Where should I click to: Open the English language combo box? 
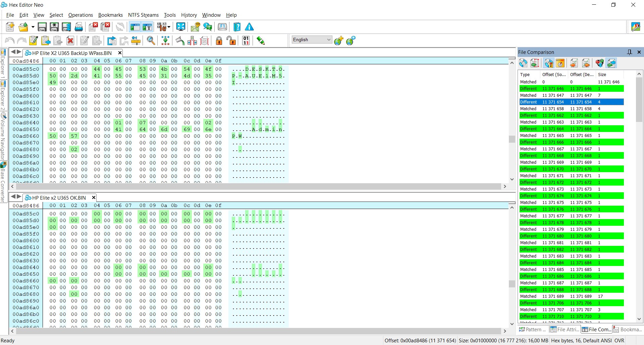(x=312, y=40)
